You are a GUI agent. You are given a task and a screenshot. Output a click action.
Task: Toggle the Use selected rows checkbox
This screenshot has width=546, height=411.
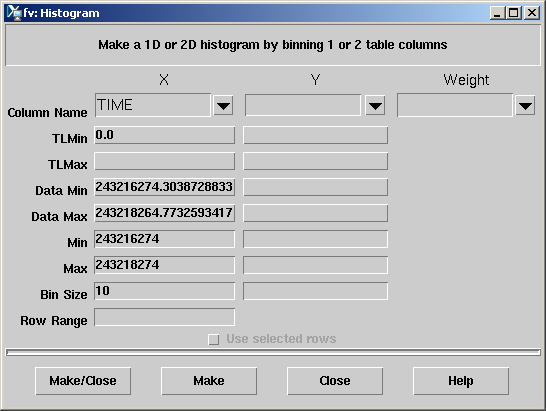[213, 339]
